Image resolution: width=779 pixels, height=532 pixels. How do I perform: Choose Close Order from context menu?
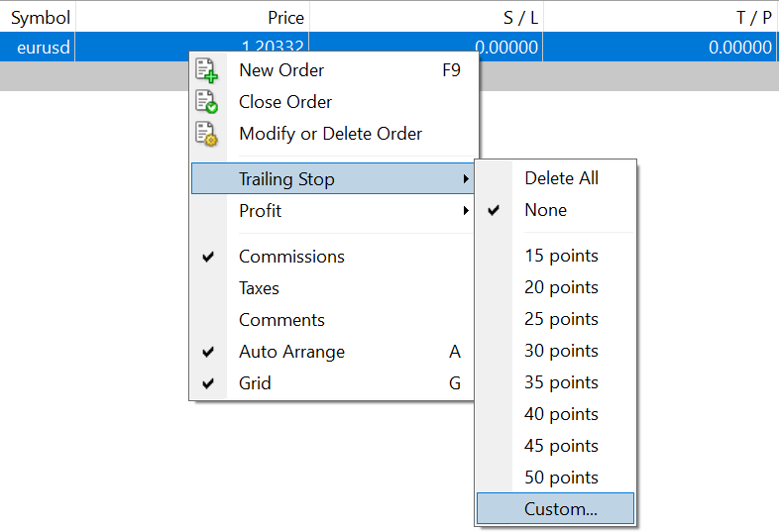click(x=333, y=102)
